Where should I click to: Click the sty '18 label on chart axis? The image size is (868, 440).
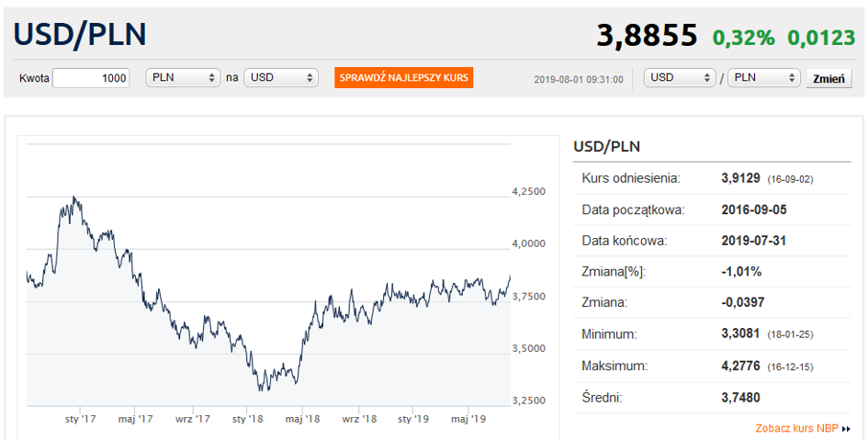tap(247, 419)
